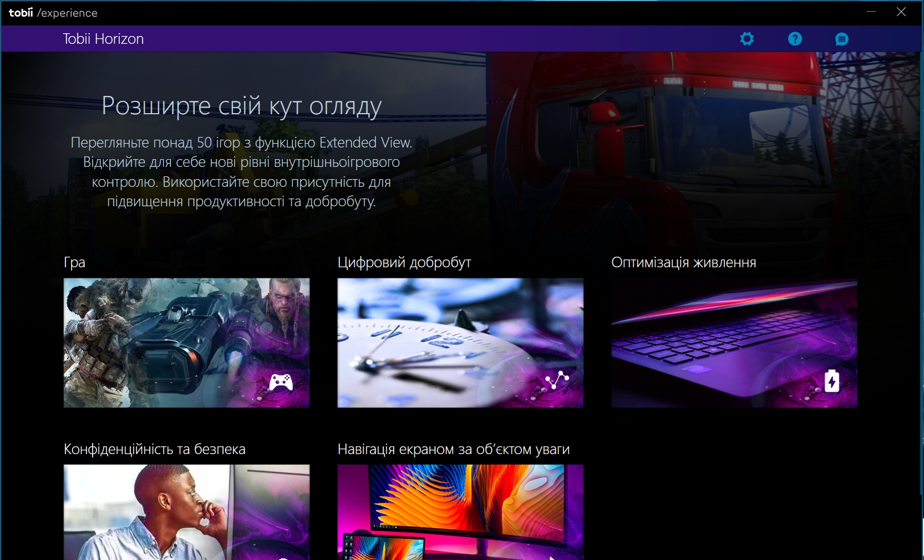
Task: Open feedback via the chat bubble icon
Action: 841,39
